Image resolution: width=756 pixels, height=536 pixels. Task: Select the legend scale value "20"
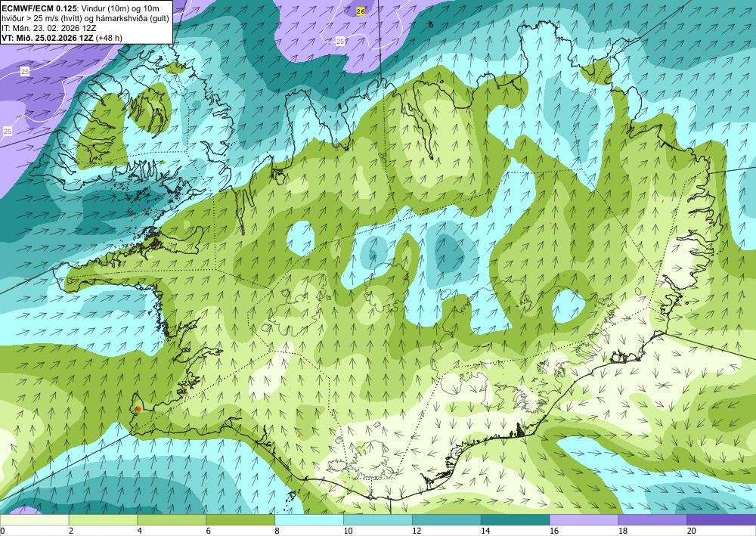tap(692, 531)
